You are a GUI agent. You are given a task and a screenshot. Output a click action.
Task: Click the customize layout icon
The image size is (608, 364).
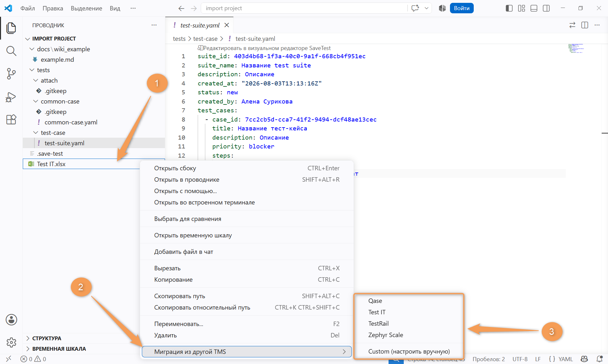(x=522, y=8)
